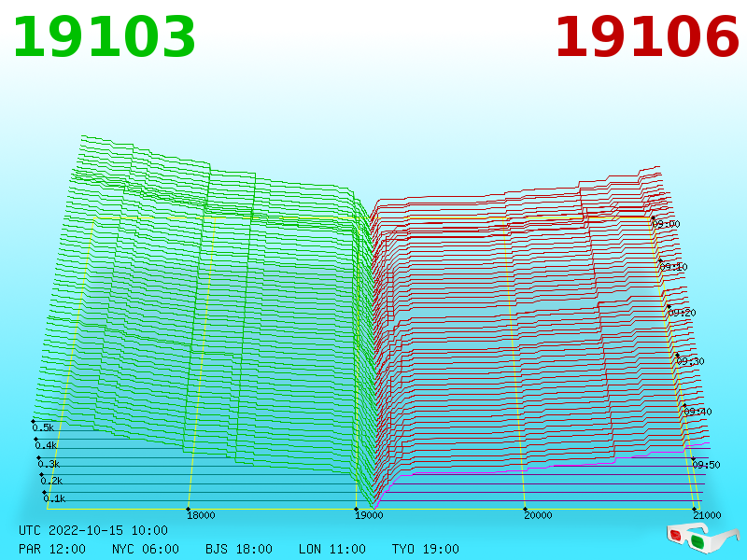Click the NYC 06:00 clock

tap(146, 549)
